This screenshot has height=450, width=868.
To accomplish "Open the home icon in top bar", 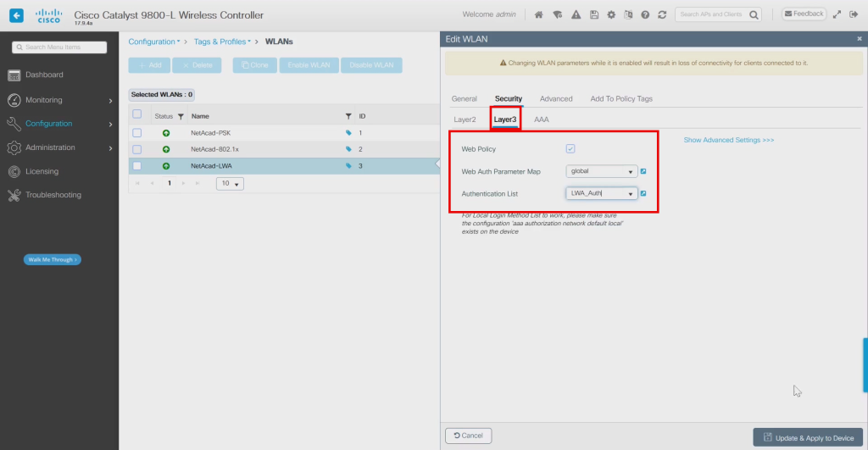I will pos(538,15).
